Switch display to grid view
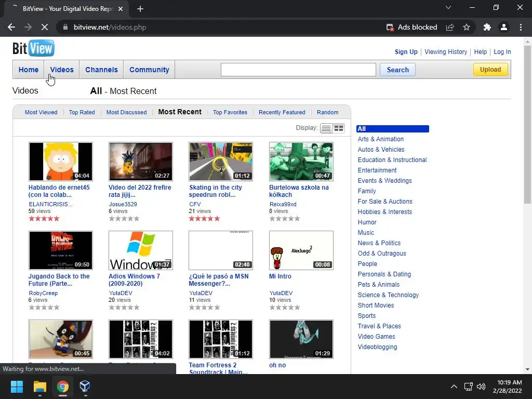The width and height of the screenshot is (532, 399). 339,128
